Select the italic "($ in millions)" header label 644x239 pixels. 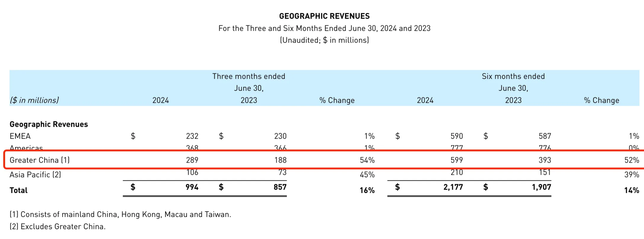[x=34, y=100]
